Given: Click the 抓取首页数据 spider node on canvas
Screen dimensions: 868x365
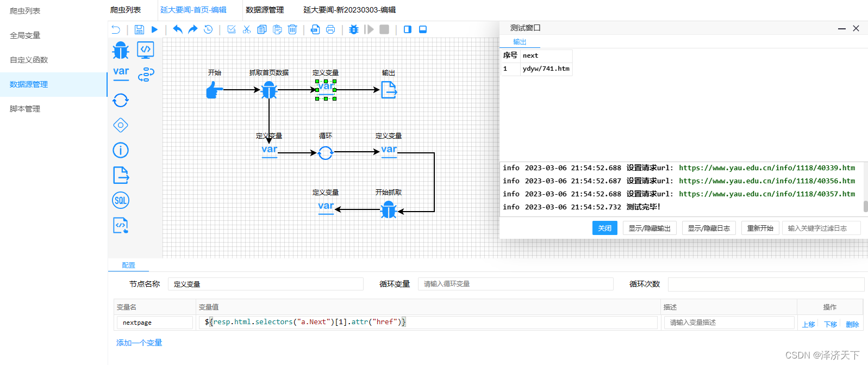Looking at the screenshot, I should 269,90.
